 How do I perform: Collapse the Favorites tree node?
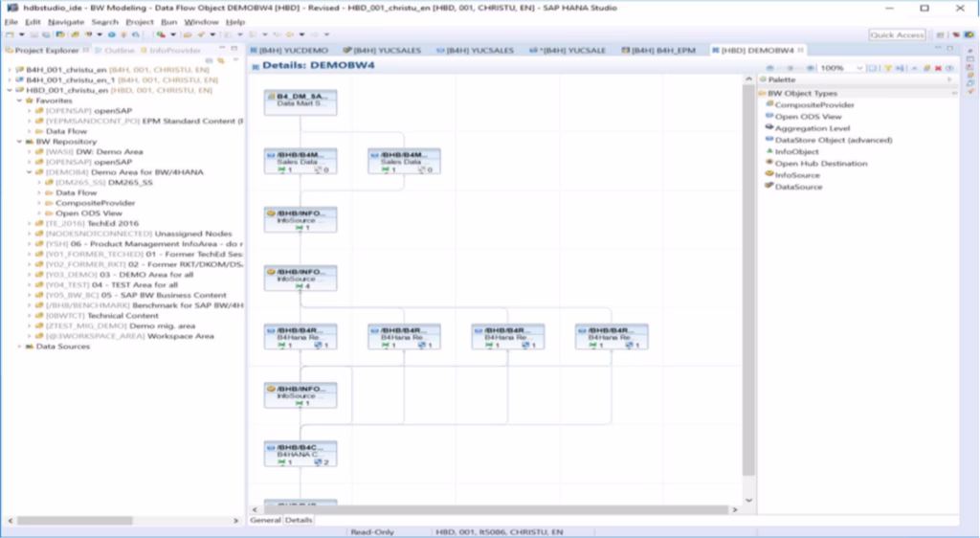click(x=19, y=101)
